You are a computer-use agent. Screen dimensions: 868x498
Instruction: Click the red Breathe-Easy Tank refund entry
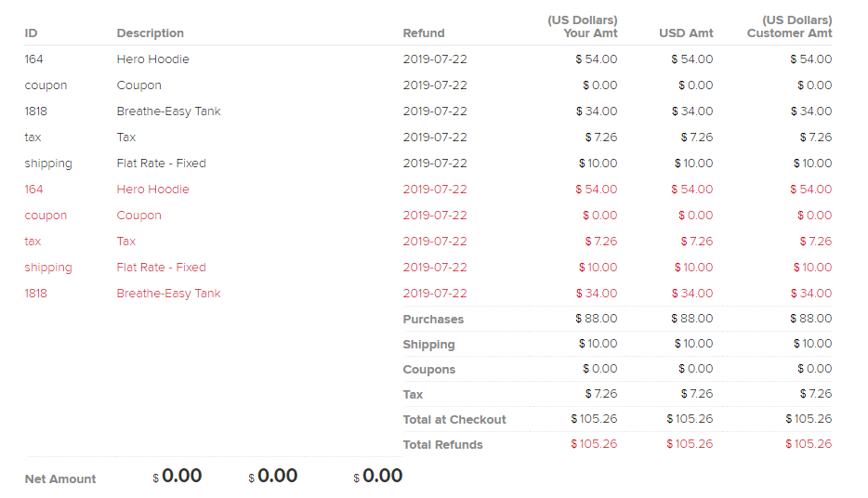(x=168, y=294)
